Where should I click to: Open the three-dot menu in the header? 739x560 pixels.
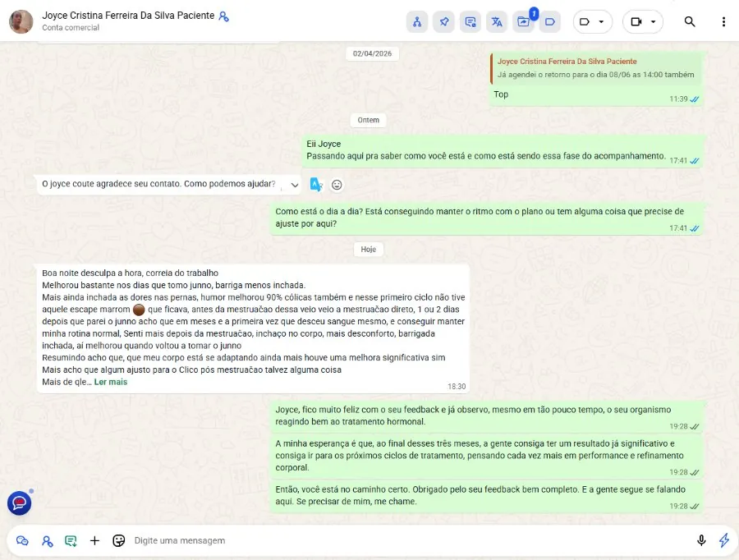[723, 21]
